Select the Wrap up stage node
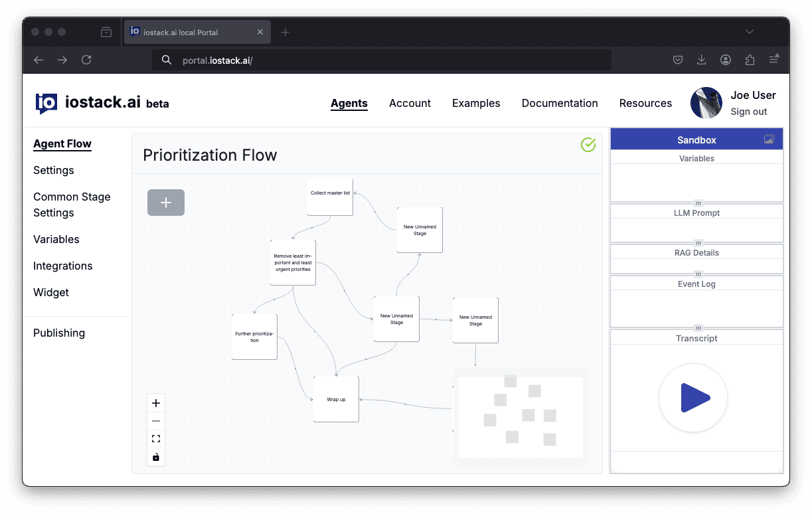Viewport: 812px width, 514px height. coord(336,399)
